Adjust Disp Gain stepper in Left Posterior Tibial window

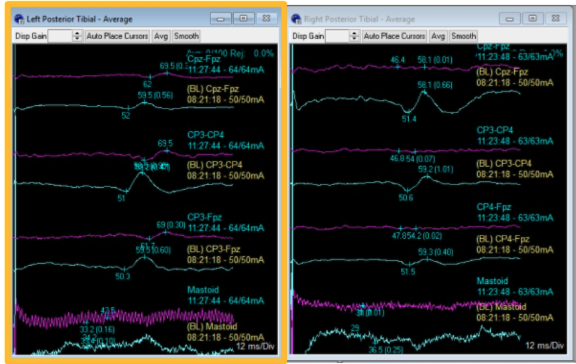77,36
